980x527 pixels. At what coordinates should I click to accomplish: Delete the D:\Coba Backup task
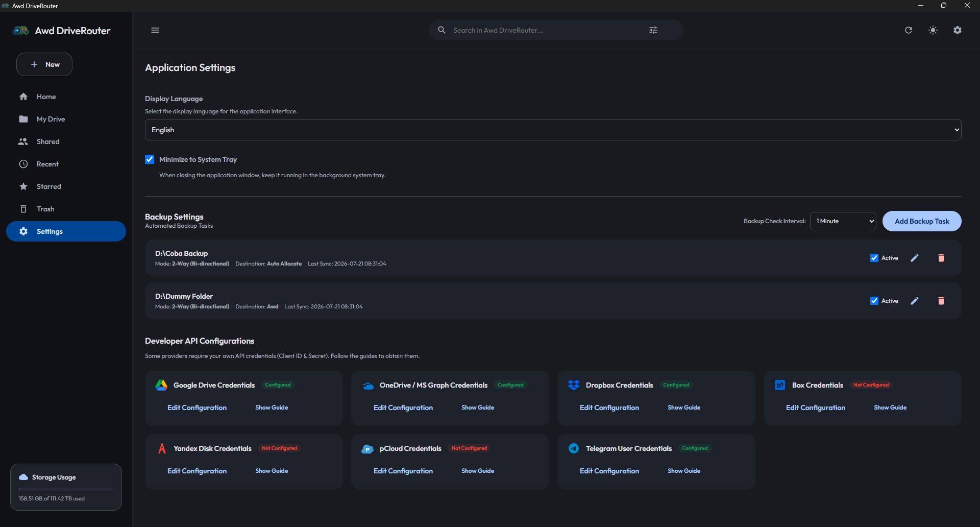941,258
